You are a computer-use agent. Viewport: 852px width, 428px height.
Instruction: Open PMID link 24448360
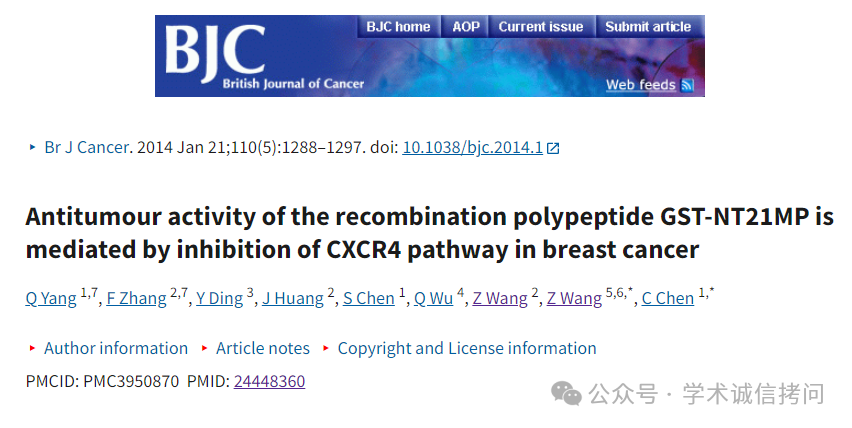(x=270, y=381)
